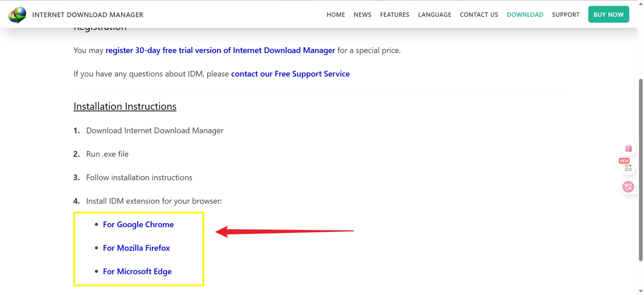Image resolution: width=644 pixels, height=295 pixels.
Task: Click the green DOWNLOAD nav item
Action: (525, 15)
